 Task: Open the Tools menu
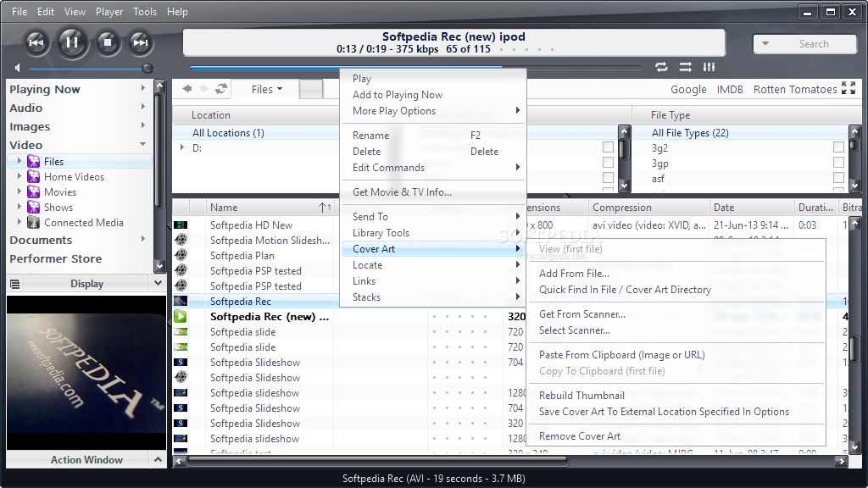pyautogui.click(x=145, y=12)
